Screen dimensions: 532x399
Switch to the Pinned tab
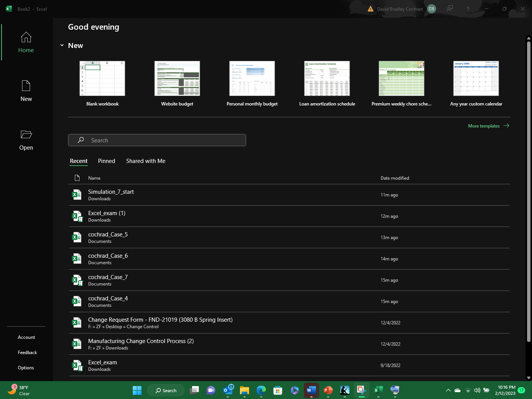[x=106, y=161]
